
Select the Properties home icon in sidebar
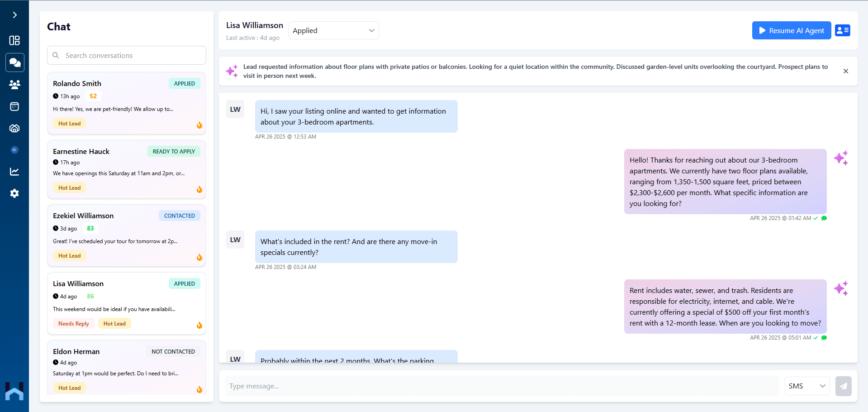point(14,128)
